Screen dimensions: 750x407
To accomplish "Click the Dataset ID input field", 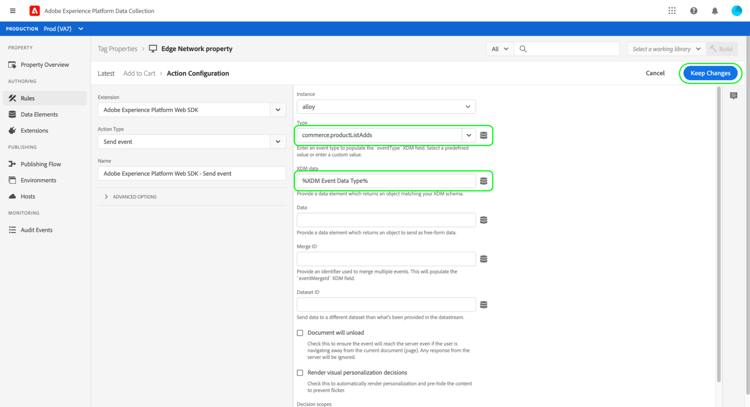I will click(x=386, y=305).
